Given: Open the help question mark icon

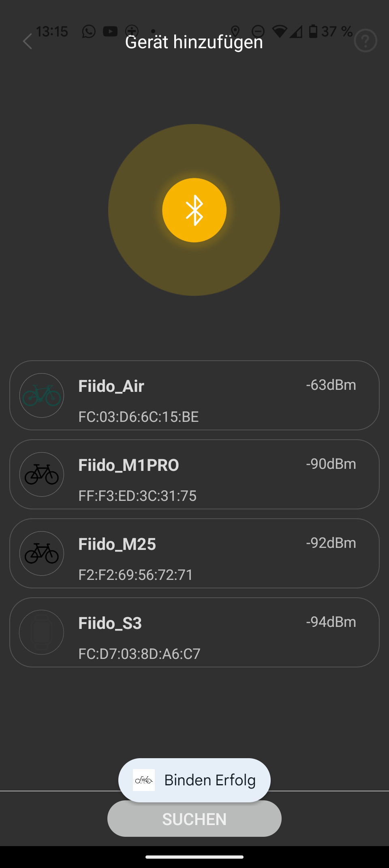Looking at the screenshot, I should [x=365, y=41].
